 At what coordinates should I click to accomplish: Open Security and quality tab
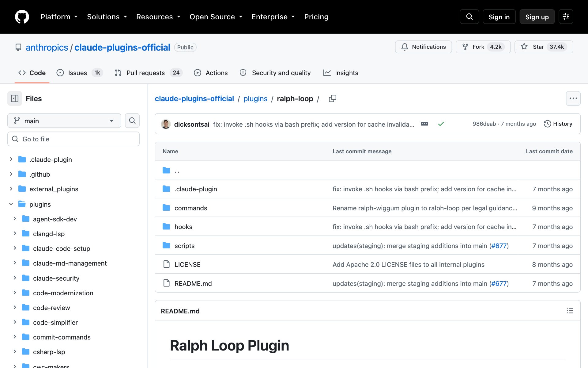(x=275, y=73)
